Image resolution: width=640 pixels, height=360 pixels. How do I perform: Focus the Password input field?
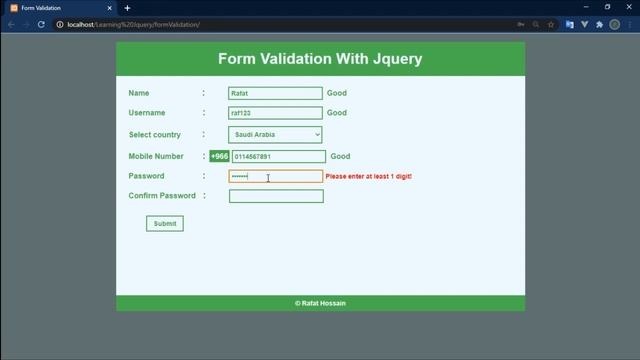(276, 176)
